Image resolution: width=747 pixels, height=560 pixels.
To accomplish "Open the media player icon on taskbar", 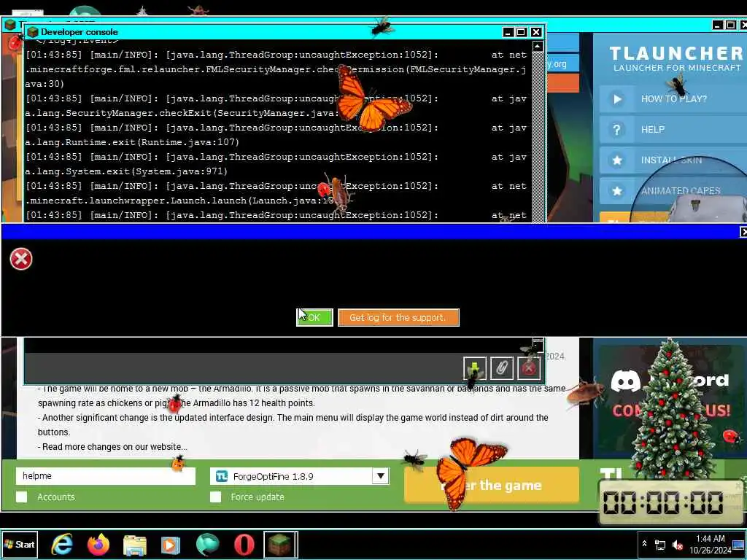I will (x=171, y=545).
